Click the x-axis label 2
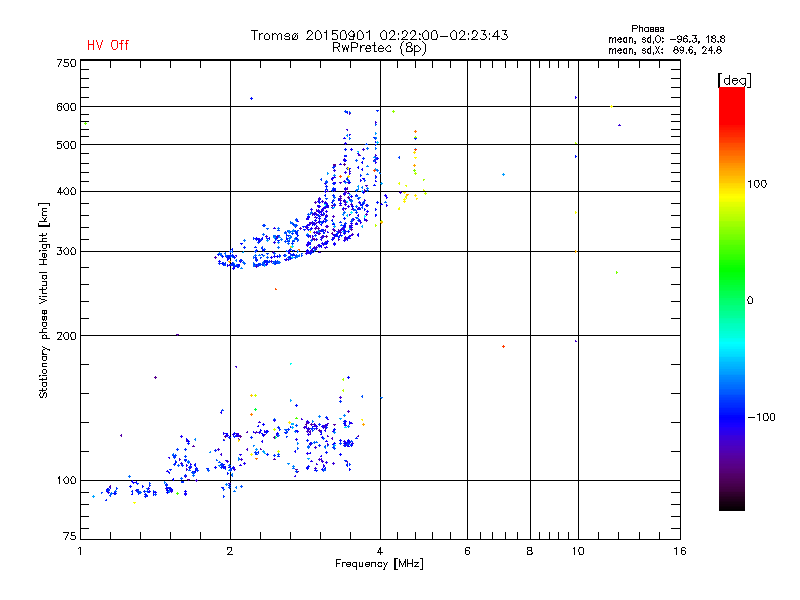Screen dimensions: 800x600 230,551
